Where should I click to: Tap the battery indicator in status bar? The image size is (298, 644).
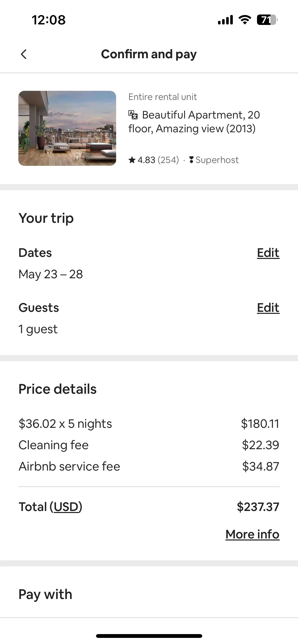tap(267, 20)
